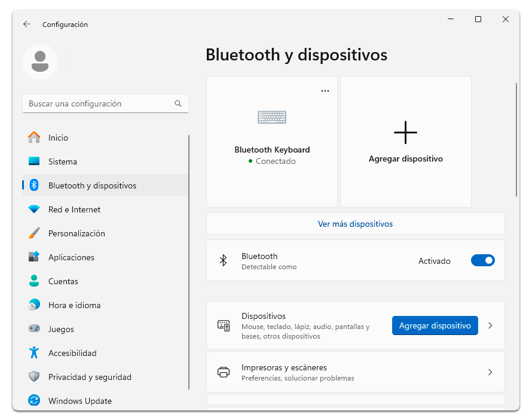Select the Accesibilidad person icon
Viewport: 532px width, 420px height.
[34, 353]
